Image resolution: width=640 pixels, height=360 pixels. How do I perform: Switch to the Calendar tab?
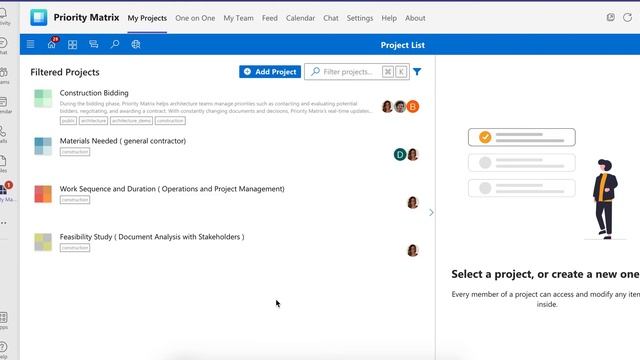click(300, 18)
